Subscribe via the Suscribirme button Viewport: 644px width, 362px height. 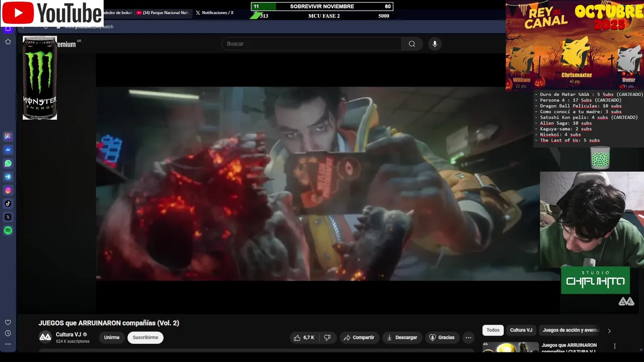coord(145,337)
